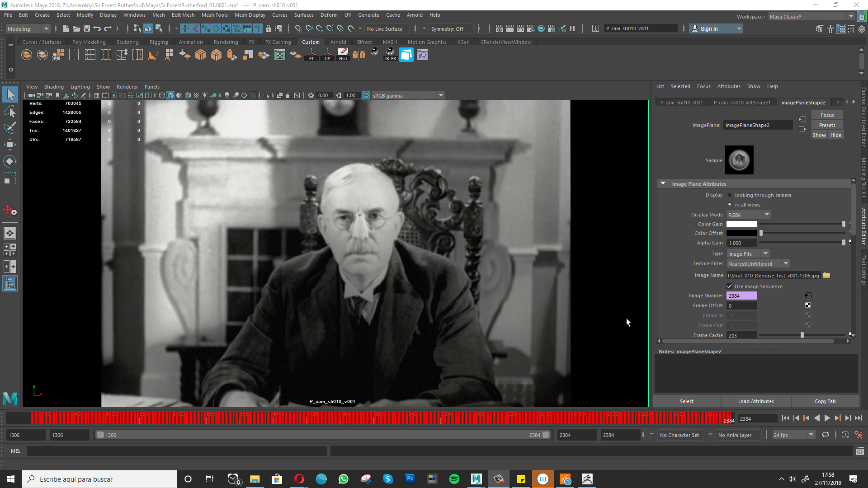868x488 pixels.
Task: Open the Mesh Tools menu
Action: (x=214, y=15)
